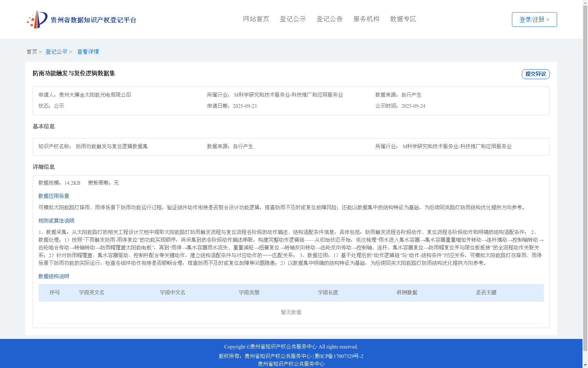Click the scrollbar up arrow
Viewport: 588px width, 368px height.
(x=585, y=3)
